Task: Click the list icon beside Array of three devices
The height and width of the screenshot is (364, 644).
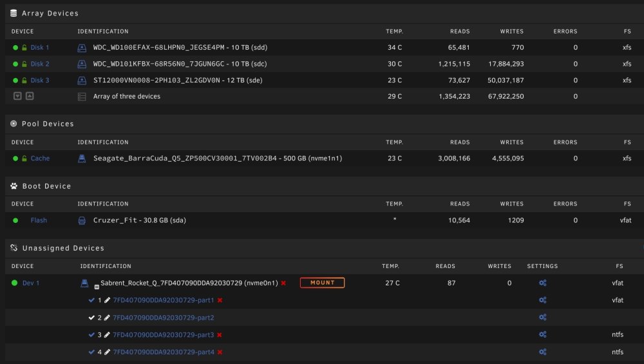Action: (82, 97)
